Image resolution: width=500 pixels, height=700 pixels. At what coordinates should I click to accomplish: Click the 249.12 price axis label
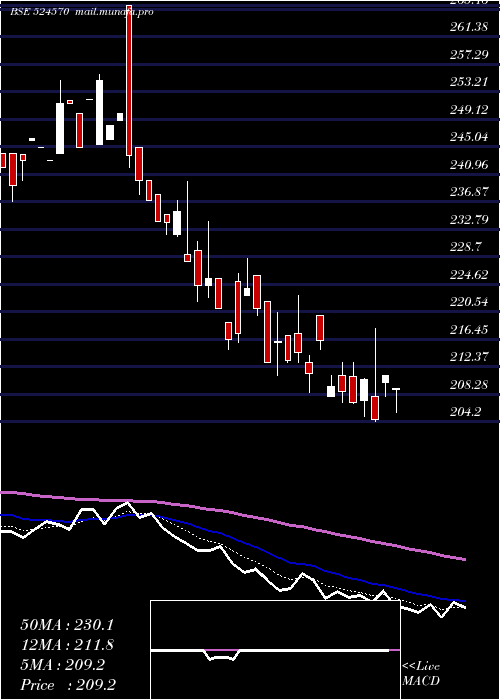(x=469, y=109)
